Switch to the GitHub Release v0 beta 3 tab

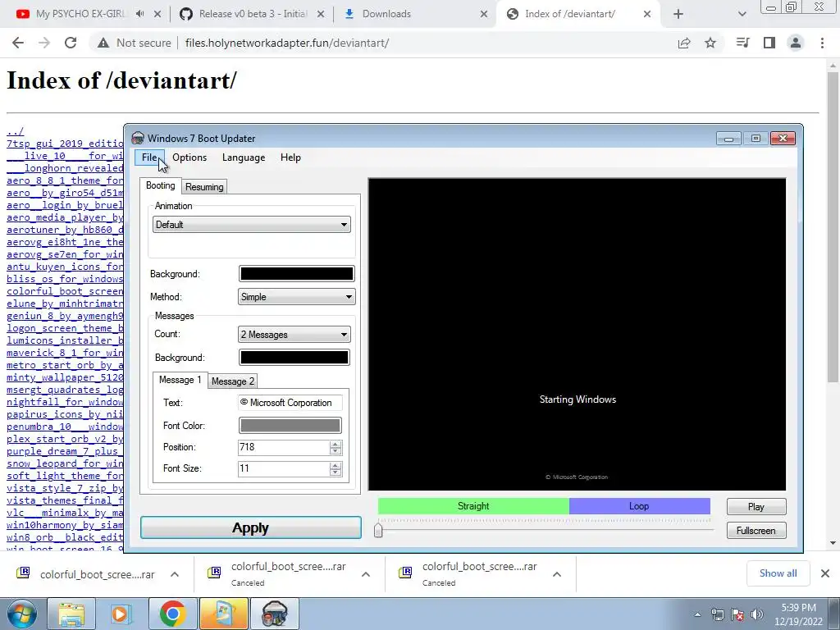click(x=252, y=14)
